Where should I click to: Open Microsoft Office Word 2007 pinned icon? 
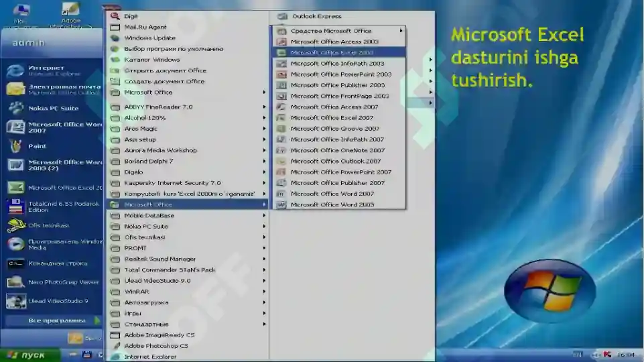[x=15, y=127]
